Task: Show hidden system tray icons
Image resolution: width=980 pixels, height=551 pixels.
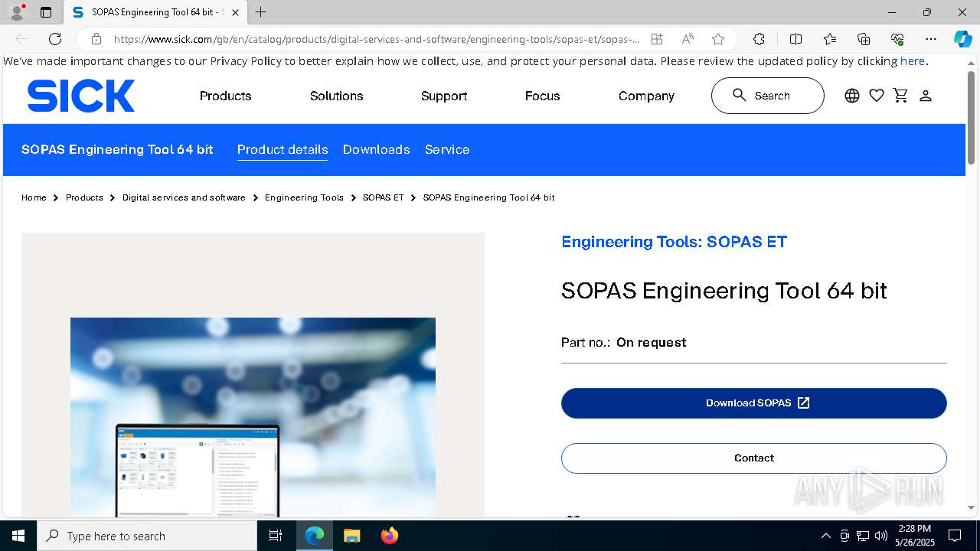Action: 825,536
